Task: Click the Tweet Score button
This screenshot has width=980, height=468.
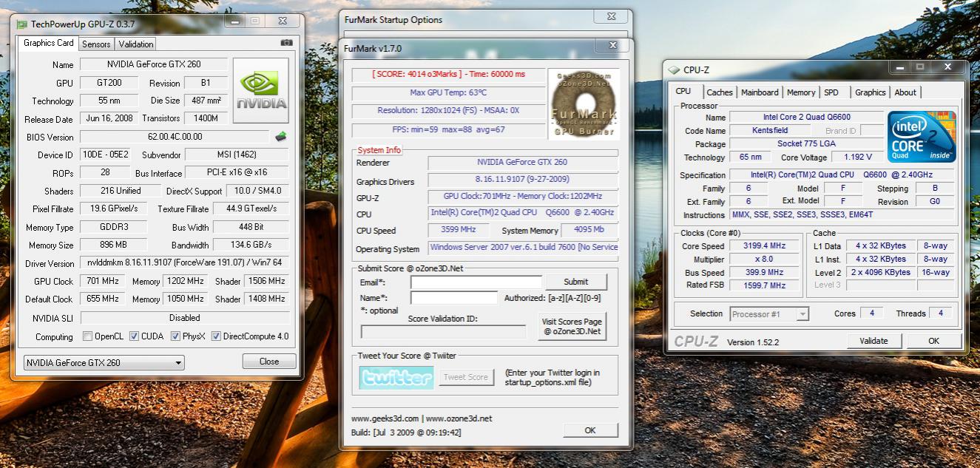Action: 466,377
